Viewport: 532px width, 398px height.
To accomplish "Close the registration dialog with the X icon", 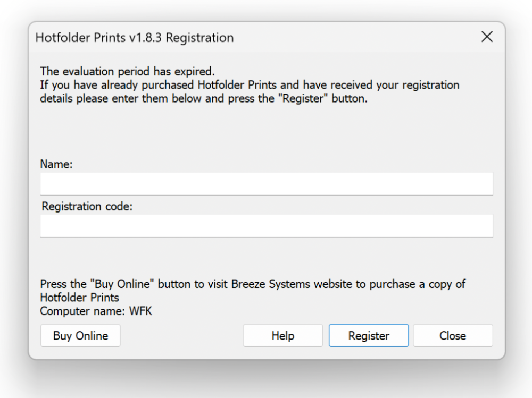I will point(487,37).
